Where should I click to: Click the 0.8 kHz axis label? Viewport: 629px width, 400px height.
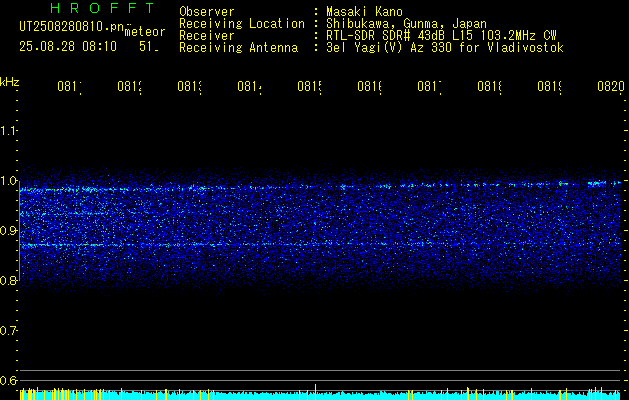[8, 280]
